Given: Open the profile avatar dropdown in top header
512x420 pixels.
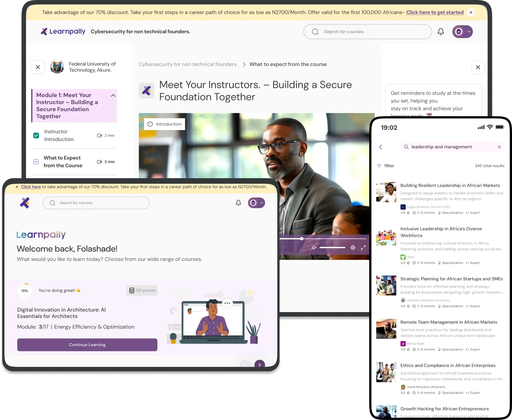Looking at the screenshot, I should coord(462,32).
